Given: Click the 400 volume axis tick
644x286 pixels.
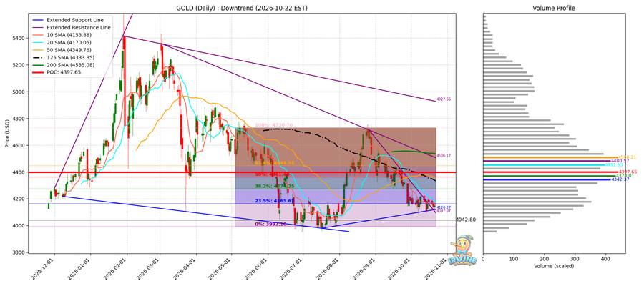Looking at the screenshot, I should pyautogui.click(x=606, y=260).
